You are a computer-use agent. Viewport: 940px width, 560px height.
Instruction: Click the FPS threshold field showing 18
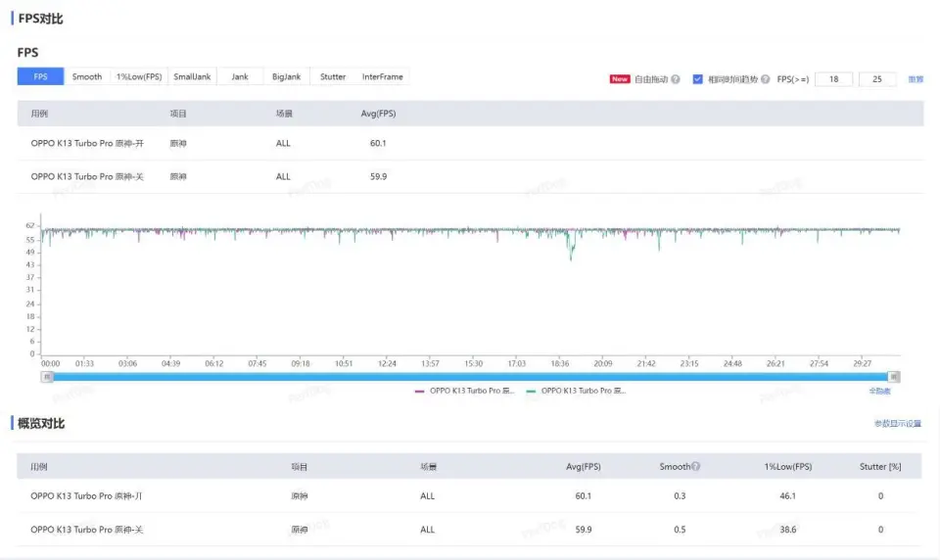(x=833, y=79)
